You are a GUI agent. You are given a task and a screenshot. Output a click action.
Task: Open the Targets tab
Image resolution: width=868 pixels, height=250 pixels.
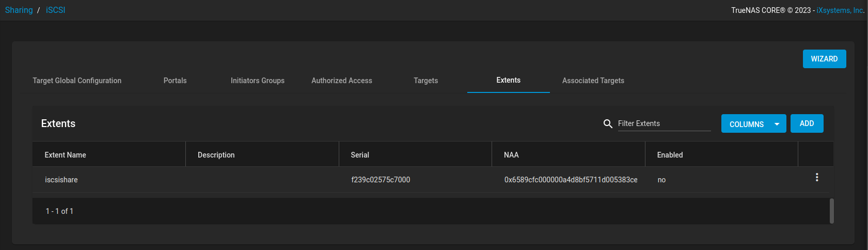(x=425, y=81)
